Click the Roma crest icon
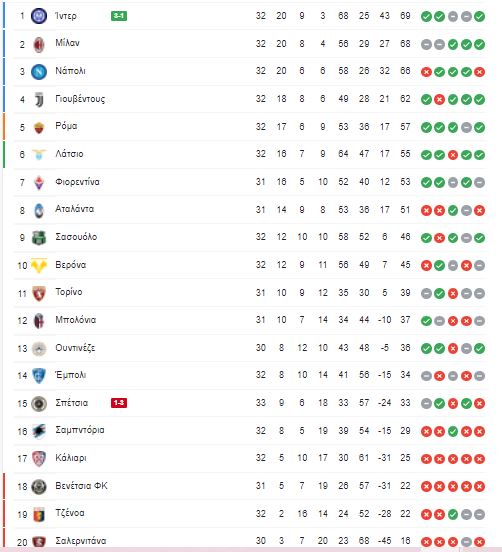The height and width of the screenshot is (552, 502). pos(39,127)
